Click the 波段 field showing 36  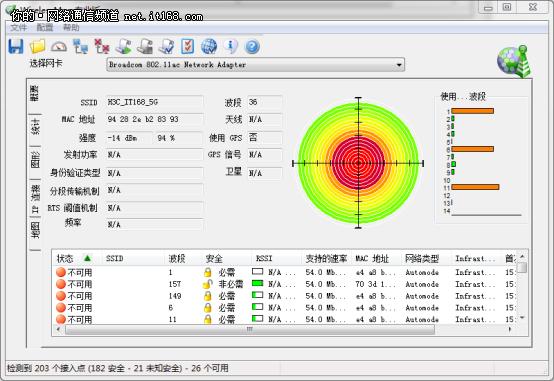[x=265, y=102]
